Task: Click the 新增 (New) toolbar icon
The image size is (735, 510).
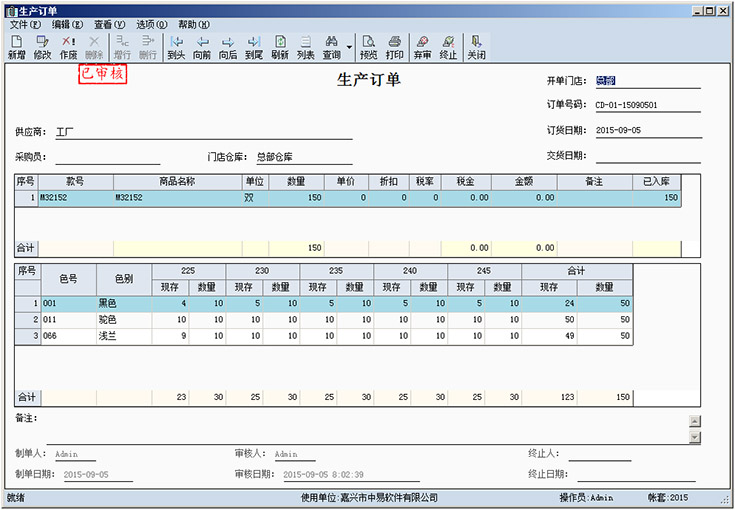Action: click(x=16, y=47)
